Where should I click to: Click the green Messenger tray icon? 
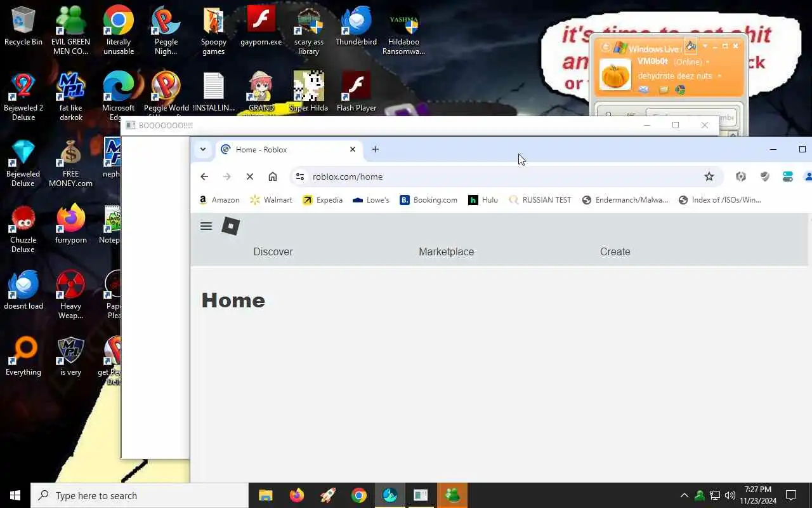pos(699,495)
